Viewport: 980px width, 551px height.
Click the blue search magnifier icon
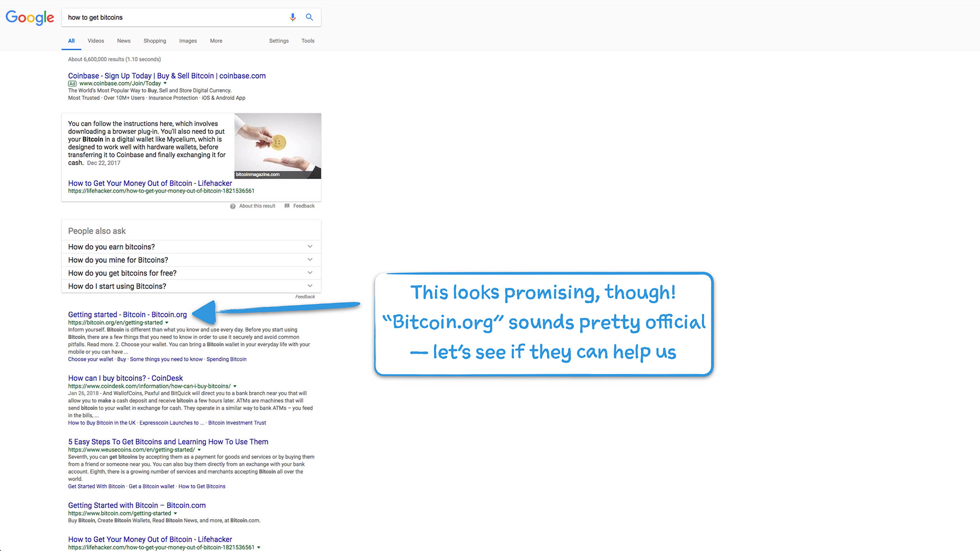pyautogui.click(x=309, y=17)
